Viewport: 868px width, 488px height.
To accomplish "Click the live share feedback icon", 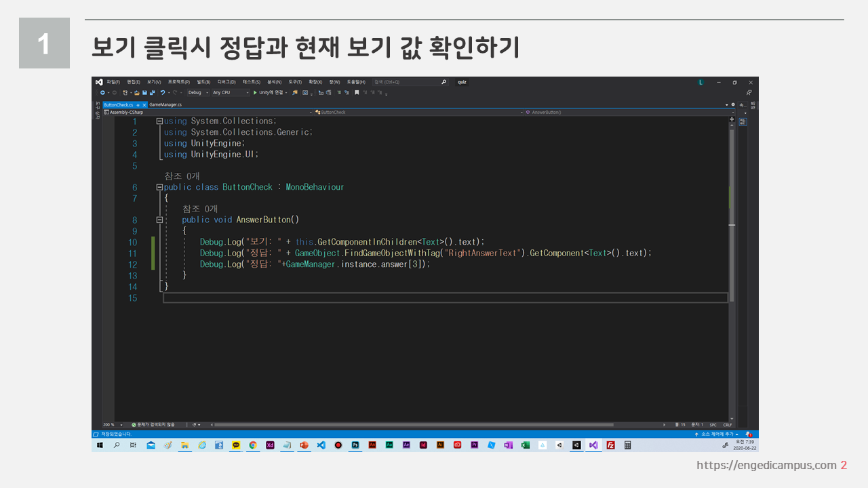I will pos(749,93).
